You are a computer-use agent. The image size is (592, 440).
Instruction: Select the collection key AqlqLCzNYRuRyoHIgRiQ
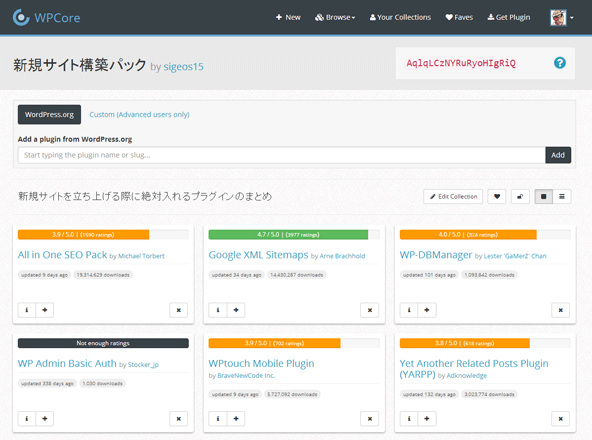[461, 63]
